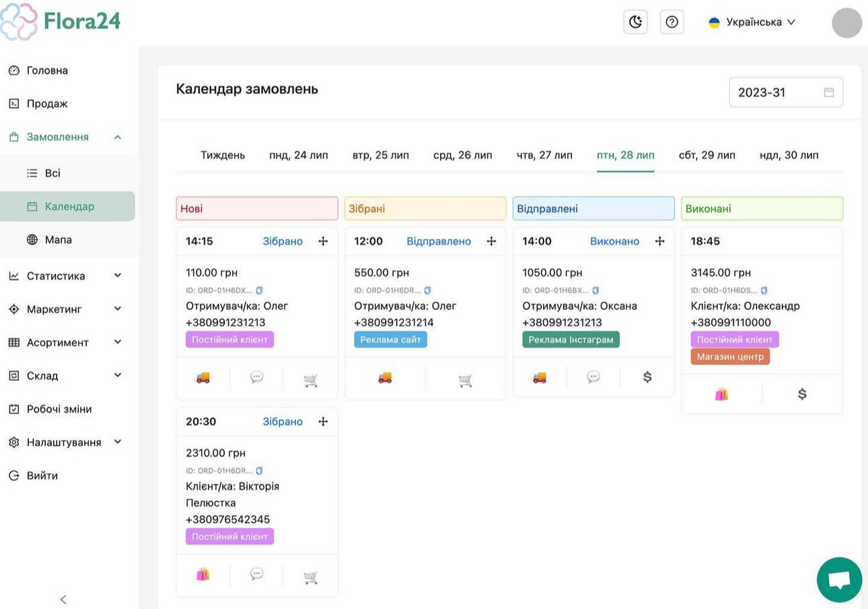Click move handle on 14:15 order
This screenshot has height=609, width=868.
click(323, 241)
